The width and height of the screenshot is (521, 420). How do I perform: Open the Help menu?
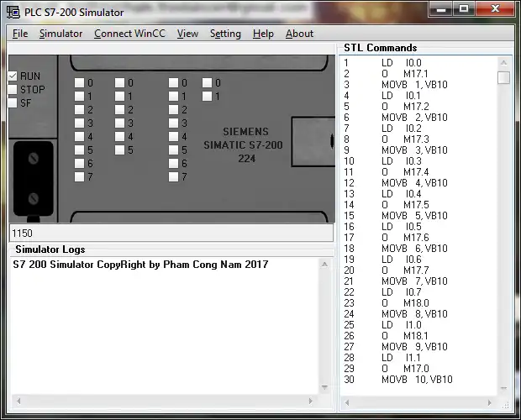(263, 34)
